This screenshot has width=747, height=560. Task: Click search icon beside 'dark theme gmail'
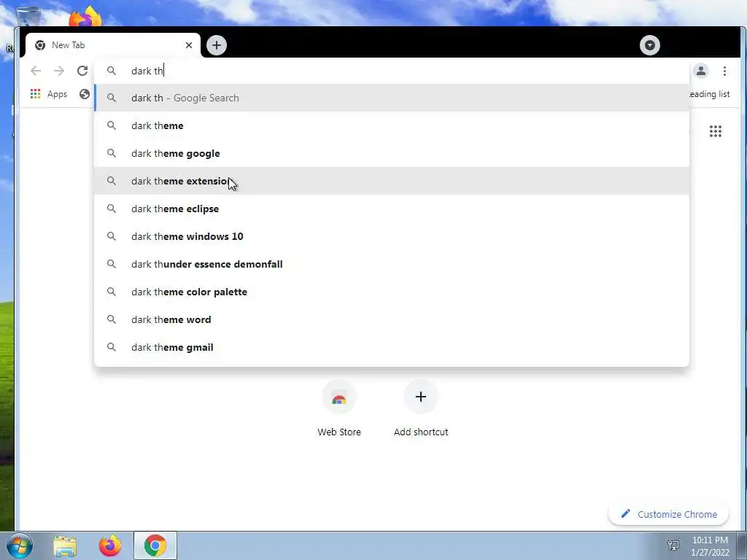pyautogui.click(x=111, y=347)
